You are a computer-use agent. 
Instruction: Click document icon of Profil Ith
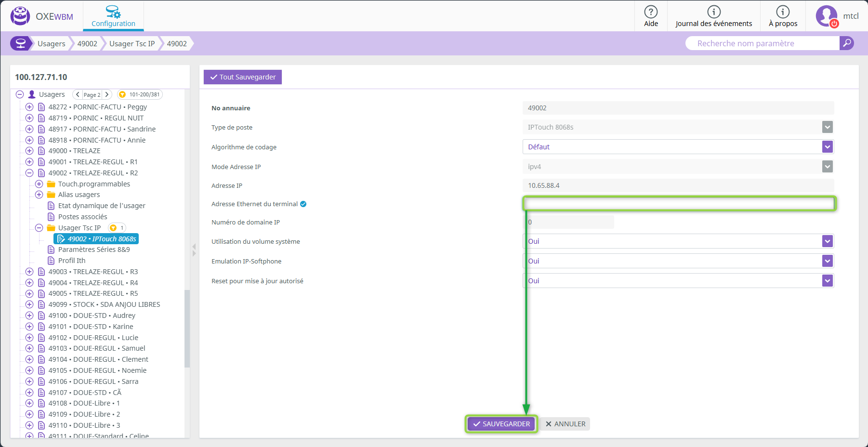51,261
